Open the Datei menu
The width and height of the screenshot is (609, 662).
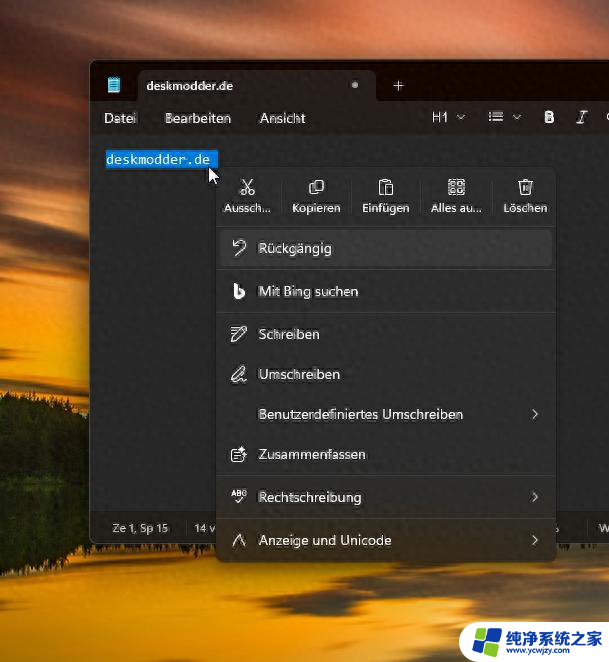click(x=120, y=118)
